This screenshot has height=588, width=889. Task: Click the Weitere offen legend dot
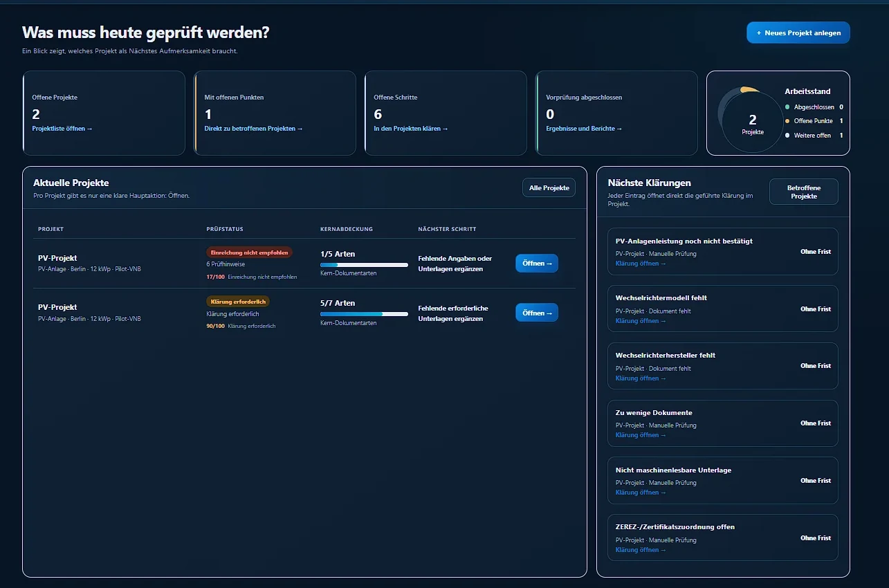tap(787, 136)
